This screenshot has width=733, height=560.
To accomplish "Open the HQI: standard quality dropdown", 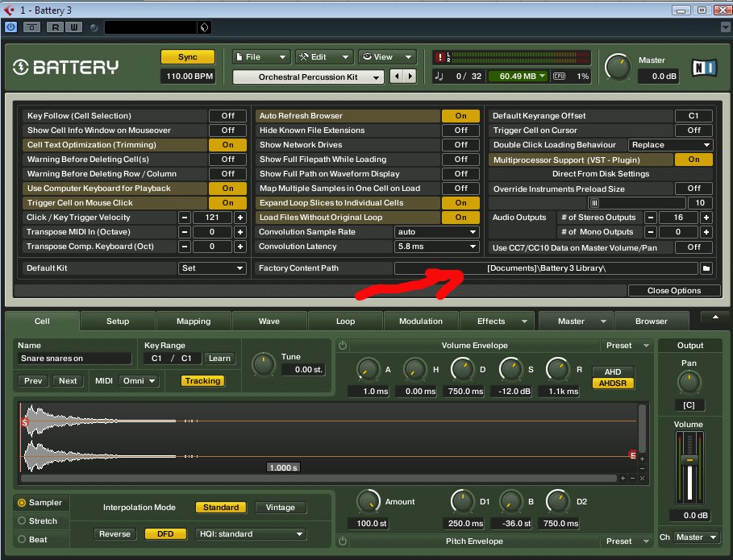I will [251, 534].
